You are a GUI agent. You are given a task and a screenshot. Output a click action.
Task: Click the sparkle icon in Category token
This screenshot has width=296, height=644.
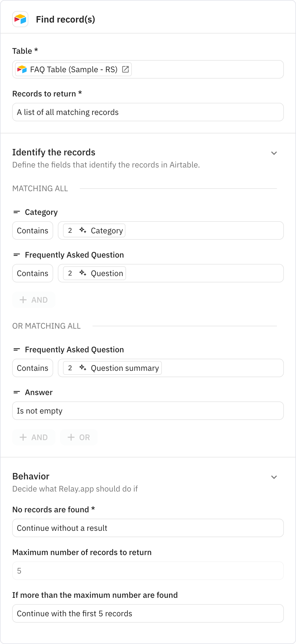pyautogui.click(x=83, y=230)
